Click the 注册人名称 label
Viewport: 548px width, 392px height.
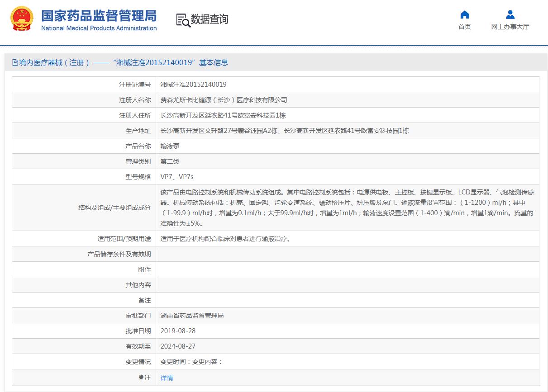click(135, 100)
